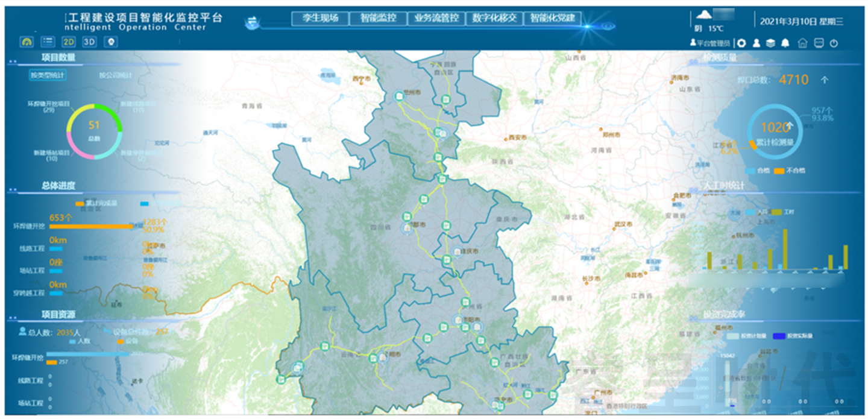868x419 pixels.
Task: Select 按公司统计 statistics button
Action: coord(115,75)
